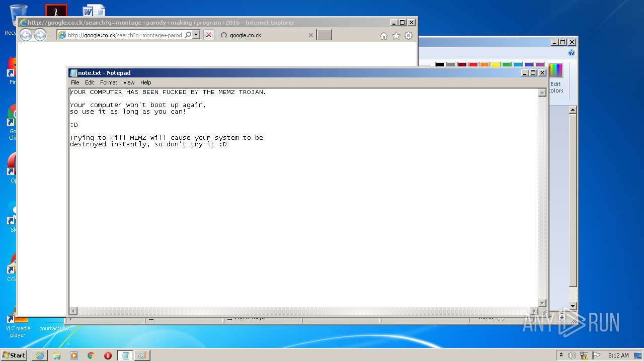Select the purple color swatch in Paint
This screenshot has height=362, width=644.
[x=540, y=65]
